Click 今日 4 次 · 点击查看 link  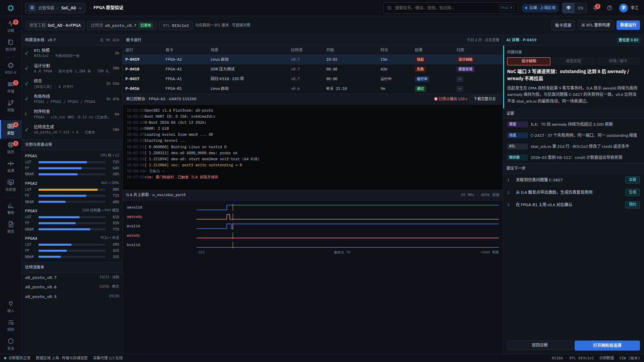tap(483, 40)
